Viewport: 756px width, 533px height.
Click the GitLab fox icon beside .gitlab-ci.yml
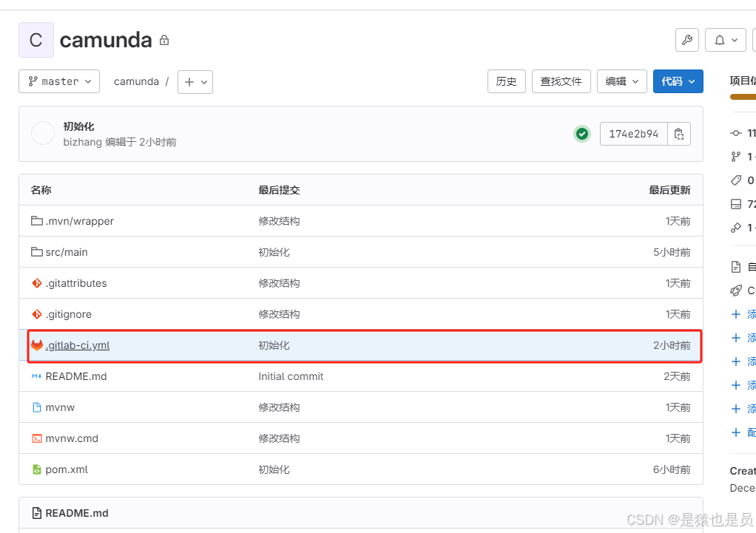[36, 344]
